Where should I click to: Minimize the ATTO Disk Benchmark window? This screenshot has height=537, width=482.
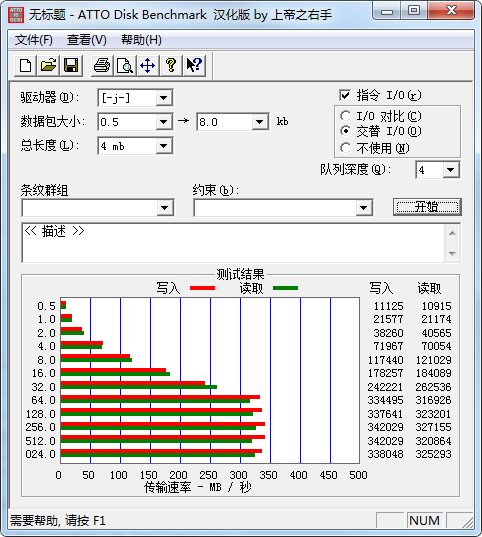(x=387, y=12)
